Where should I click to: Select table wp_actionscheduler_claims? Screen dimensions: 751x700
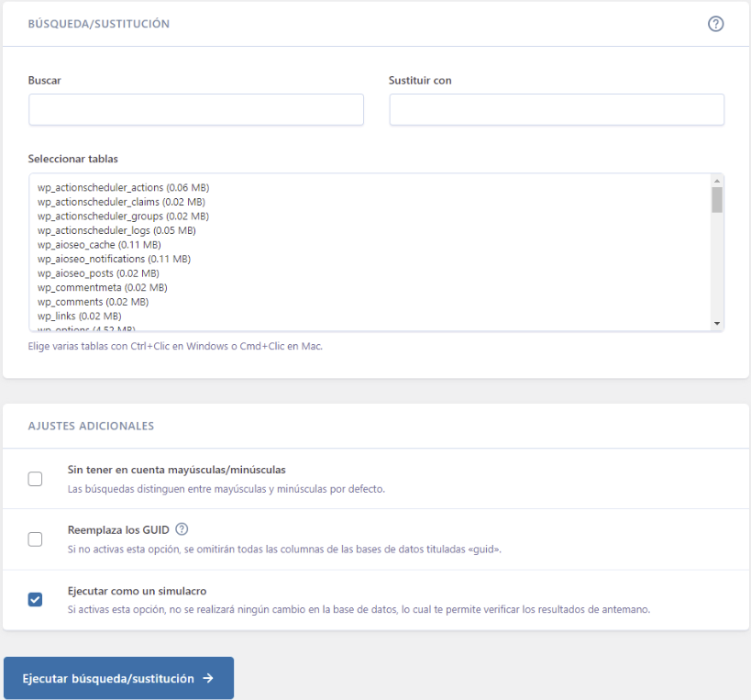click(x=121, y=202)
